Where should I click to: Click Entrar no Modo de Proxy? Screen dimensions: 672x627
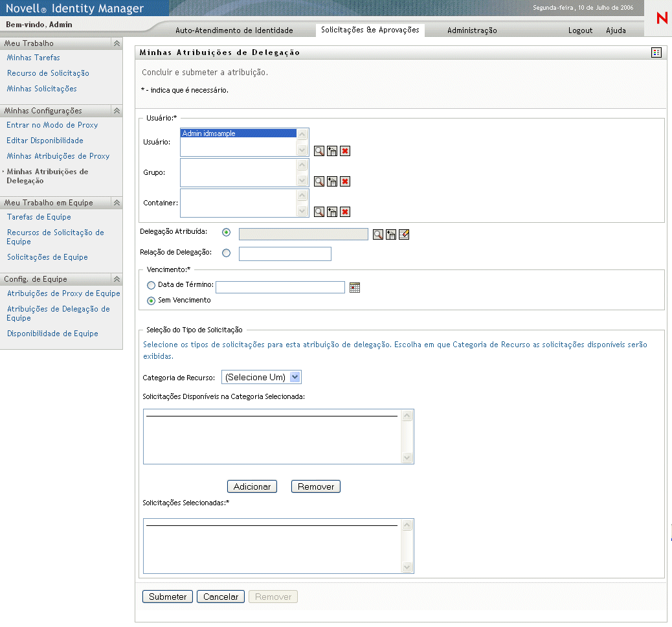tap(52, 125)
